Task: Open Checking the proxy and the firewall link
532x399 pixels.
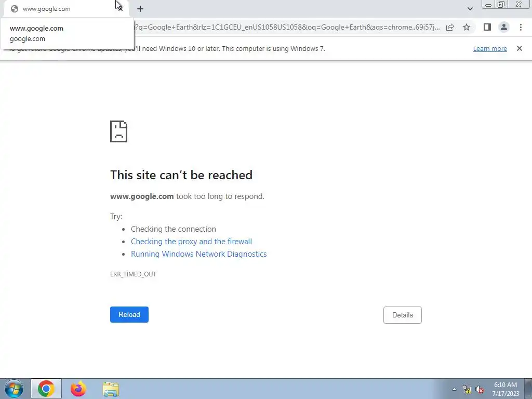Action: 191,242
